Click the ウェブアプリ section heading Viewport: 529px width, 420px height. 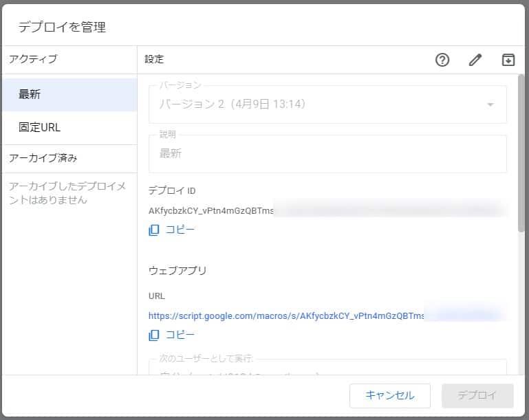point(177,270)
